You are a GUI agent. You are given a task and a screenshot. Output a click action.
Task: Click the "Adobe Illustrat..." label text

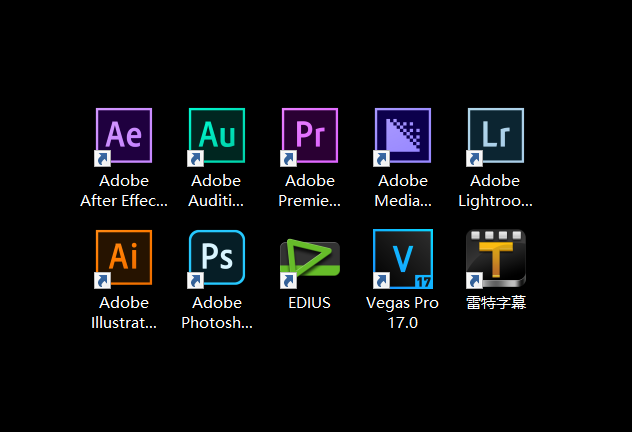pyautogui.click(x=124, y=313)
